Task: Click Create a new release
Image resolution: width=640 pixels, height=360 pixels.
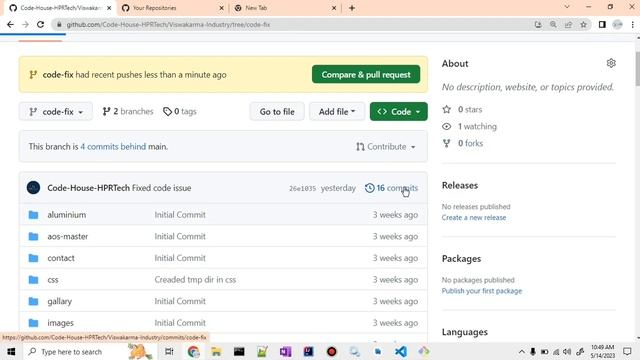Action: 474,218
